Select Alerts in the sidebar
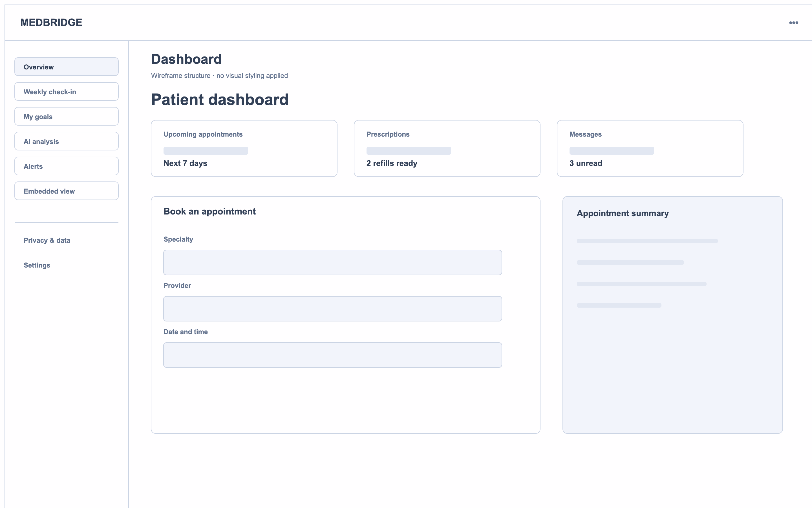Screen dimensions: 812x508 67,166
